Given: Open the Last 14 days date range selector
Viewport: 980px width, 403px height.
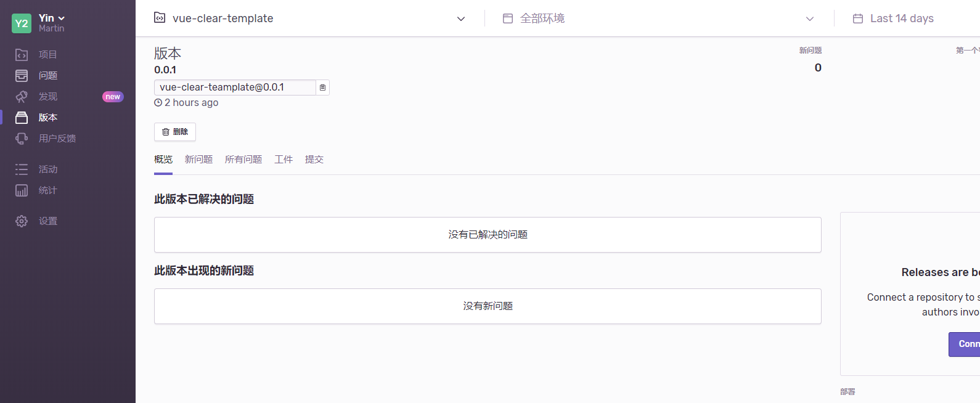Looking at the screenshot, I should point(902,18).
